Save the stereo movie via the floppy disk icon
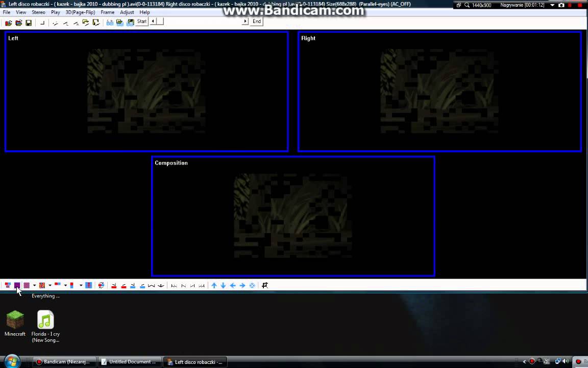Viewport: 588px width, 368px height. tap(29, 23)
